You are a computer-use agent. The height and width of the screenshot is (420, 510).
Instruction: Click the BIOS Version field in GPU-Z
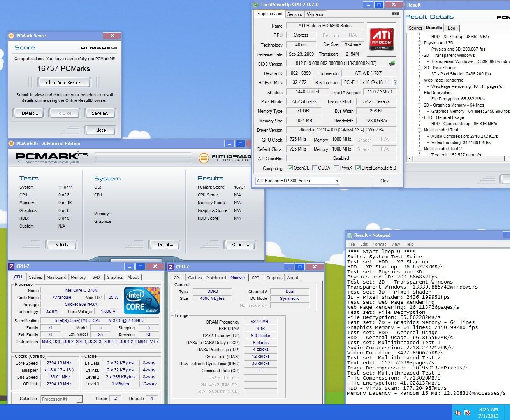point(336,63)
